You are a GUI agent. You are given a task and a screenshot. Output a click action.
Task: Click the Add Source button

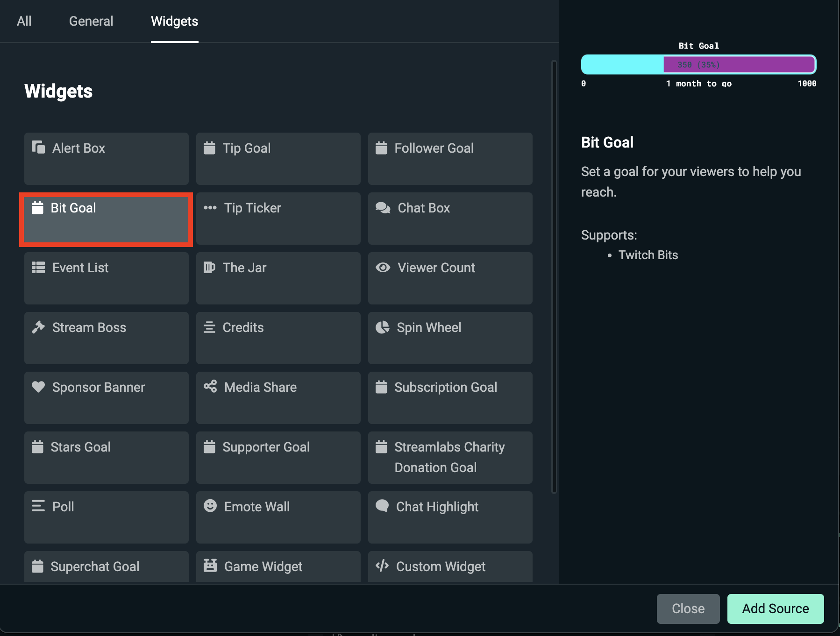(x=775, y=608)
